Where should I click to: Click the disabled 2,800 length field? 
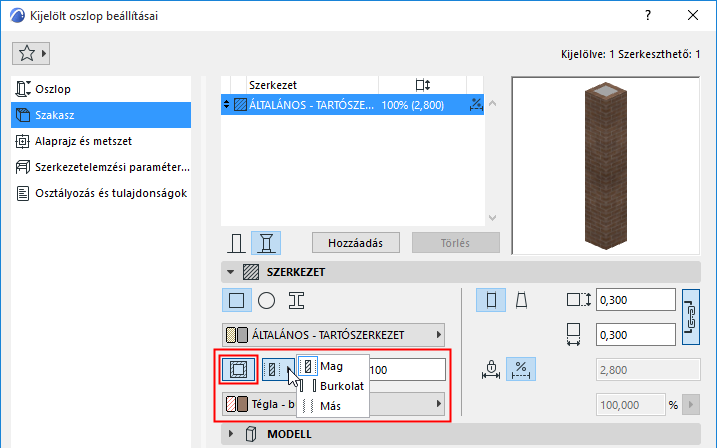pos(648,370)
